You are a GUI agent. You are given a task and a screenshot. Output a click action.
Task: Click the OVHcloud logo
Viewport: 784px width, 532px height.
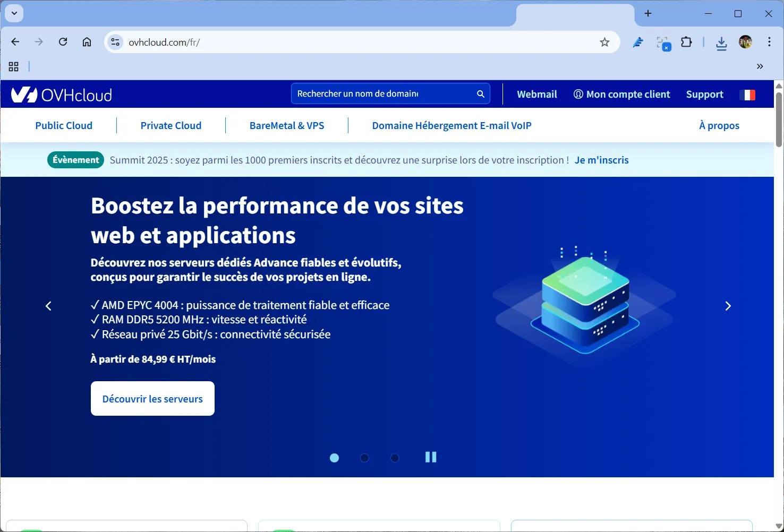pos(62,95)
